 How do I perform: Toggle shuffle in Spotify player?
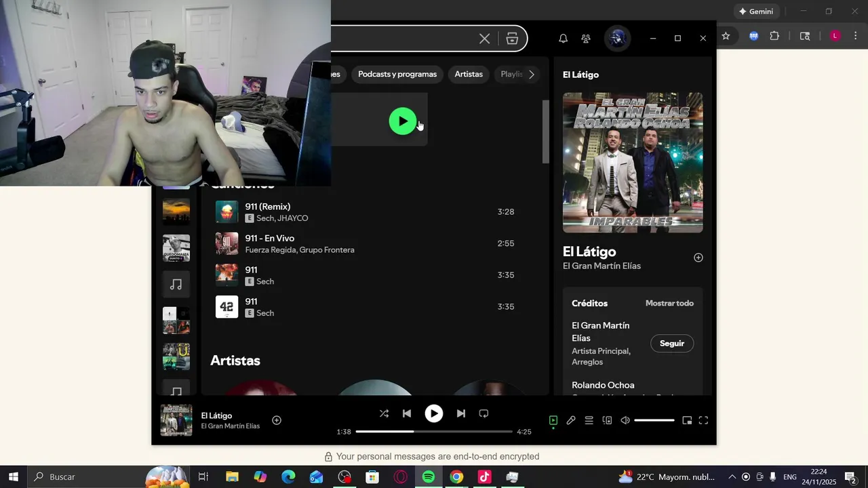[x=384, y=413]
